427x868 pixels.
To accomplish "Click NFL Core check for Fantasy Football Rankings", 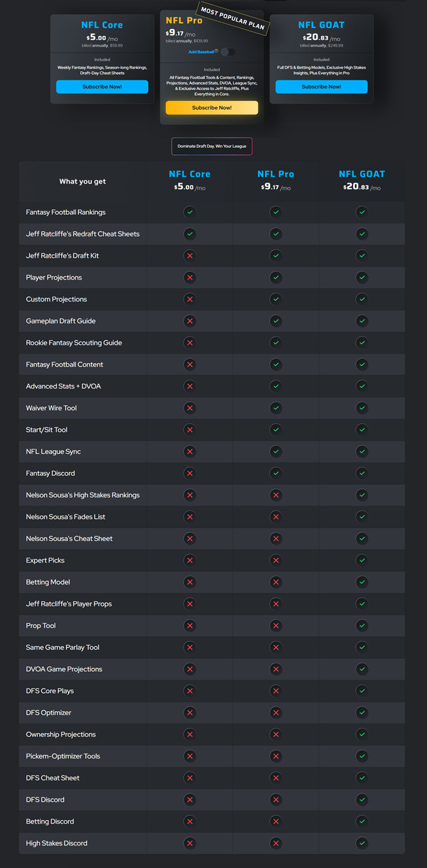I will point(190,212).
